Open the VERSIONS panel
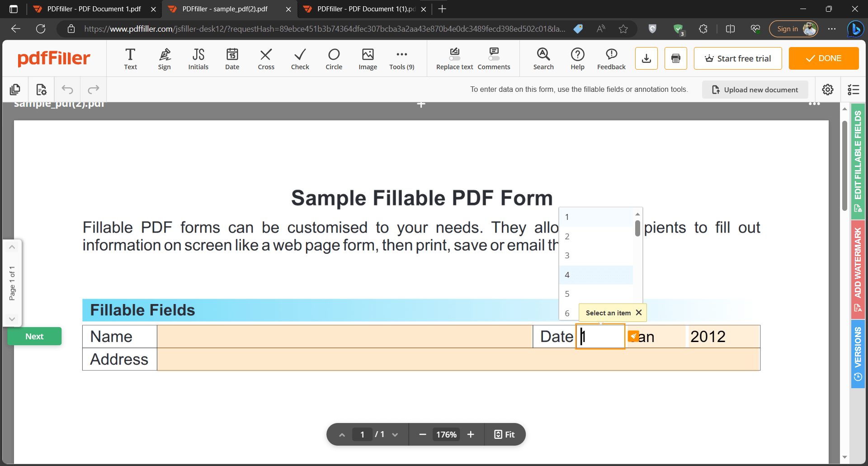This screenshot has width=868, height=466. coord(858,355)
